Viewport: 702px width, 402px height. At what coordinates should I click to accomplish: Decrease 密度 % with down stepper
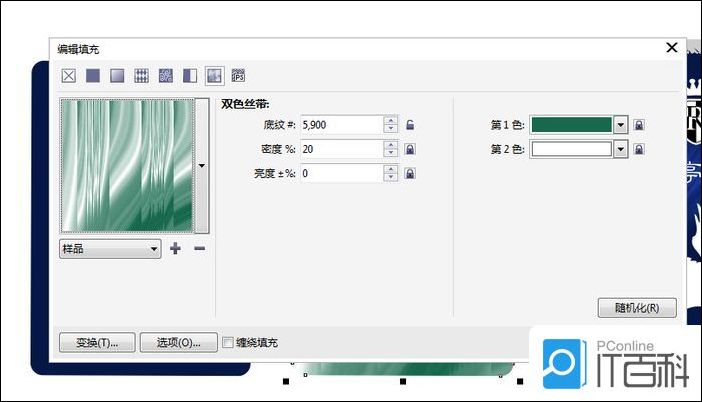click(391, 154)
